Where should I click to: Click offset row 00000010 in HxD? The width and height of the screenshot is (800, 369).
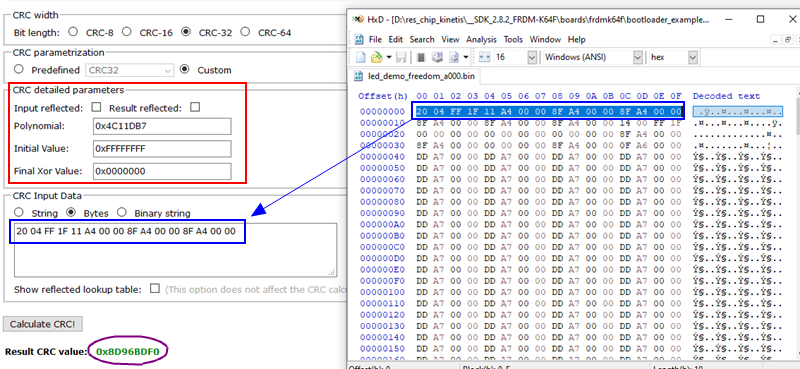[x=382, y=122]
